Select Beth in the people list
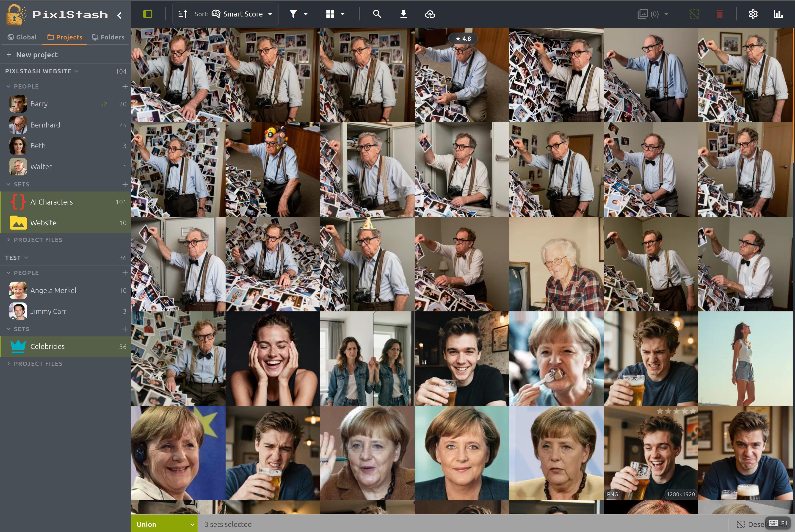 pos(66,146)
